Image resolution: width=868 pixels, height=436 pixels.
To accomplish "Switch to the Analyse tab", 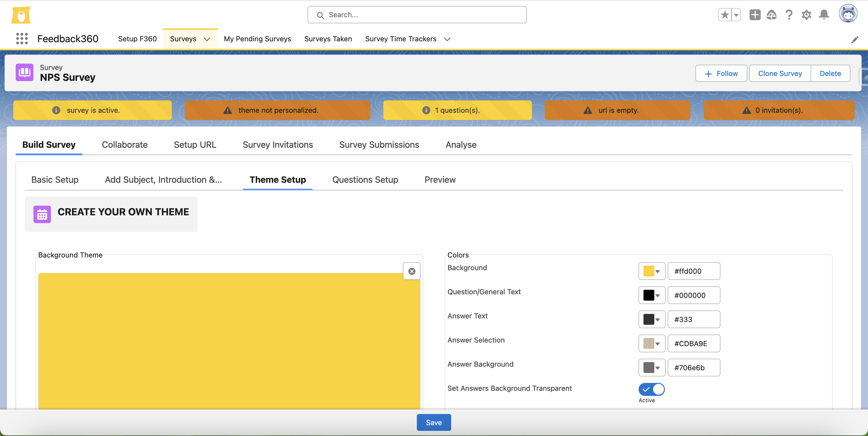I will tap(461, 145).
